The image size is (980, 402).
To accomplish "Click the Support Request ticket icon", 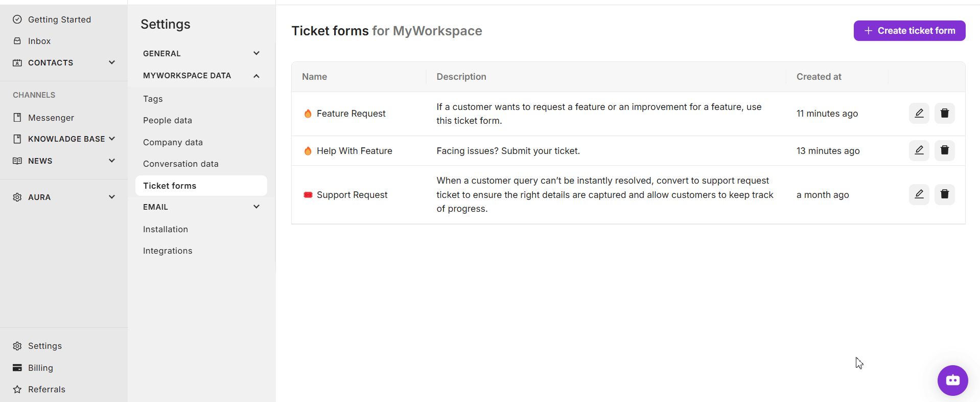I will tap(308, 195).
